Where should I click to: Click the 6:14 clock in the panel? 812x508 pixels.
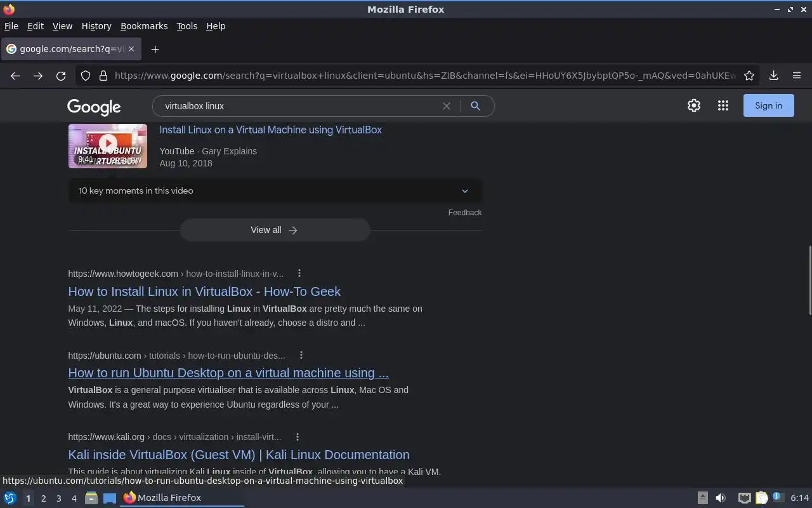click(800, 498)
